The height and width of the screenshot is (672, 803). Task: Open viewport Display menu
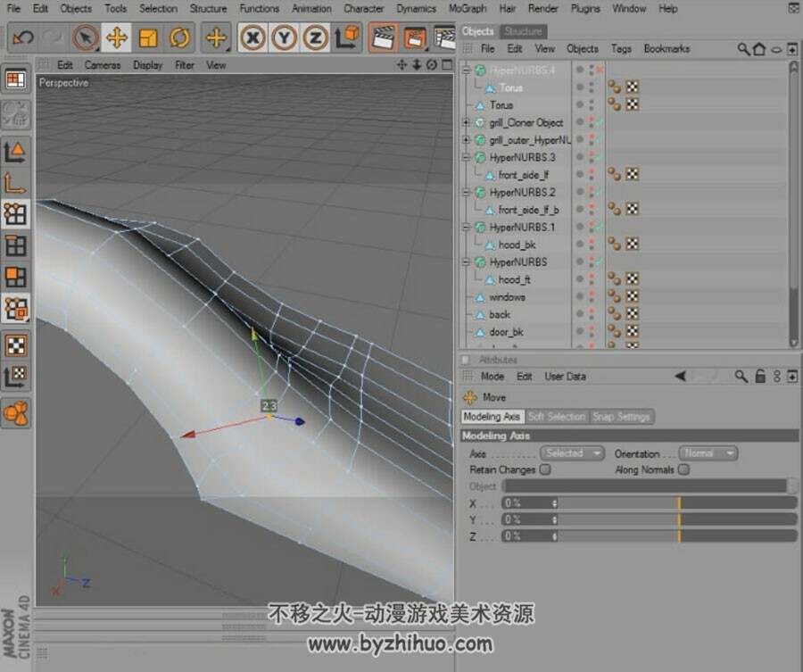pyautogui.click(x=147, y=65)
